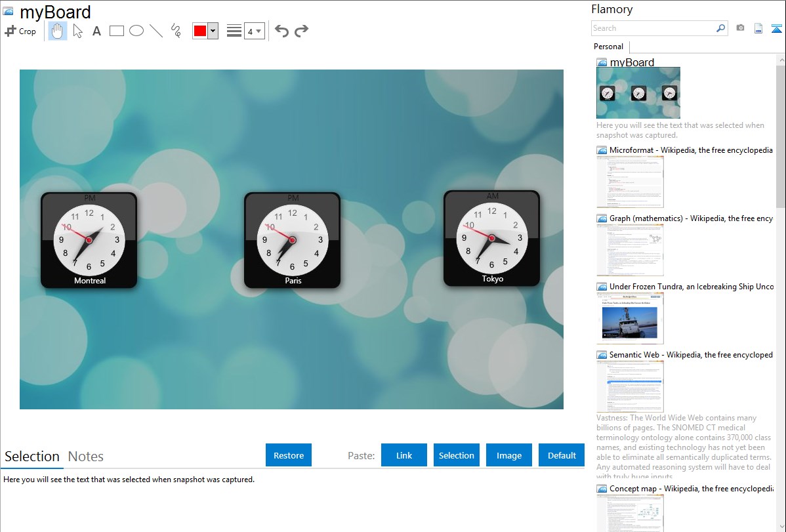This screenshot has width=786, height=532.
Task: Switch to the Notes tab
Action: point(86,457)
